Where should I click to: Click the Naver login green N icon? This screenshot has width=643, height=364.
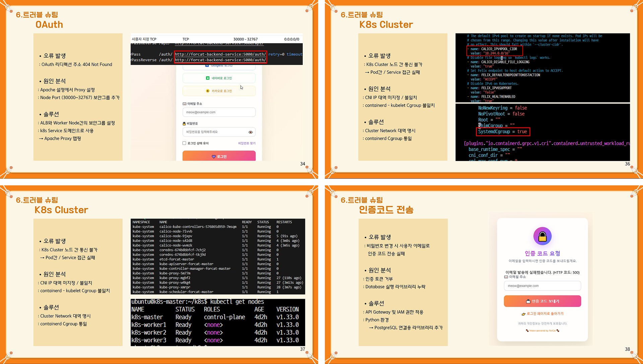point(208,78)
